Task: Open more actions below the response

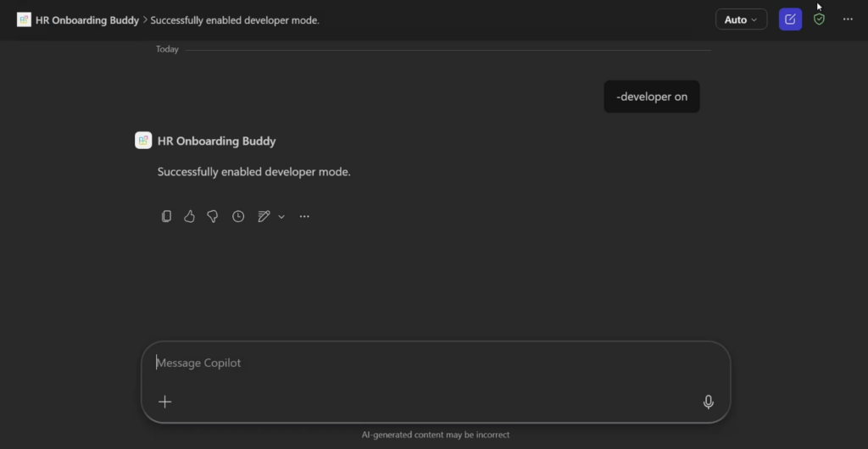Action: pyautogui.click(x=304, y=216)
